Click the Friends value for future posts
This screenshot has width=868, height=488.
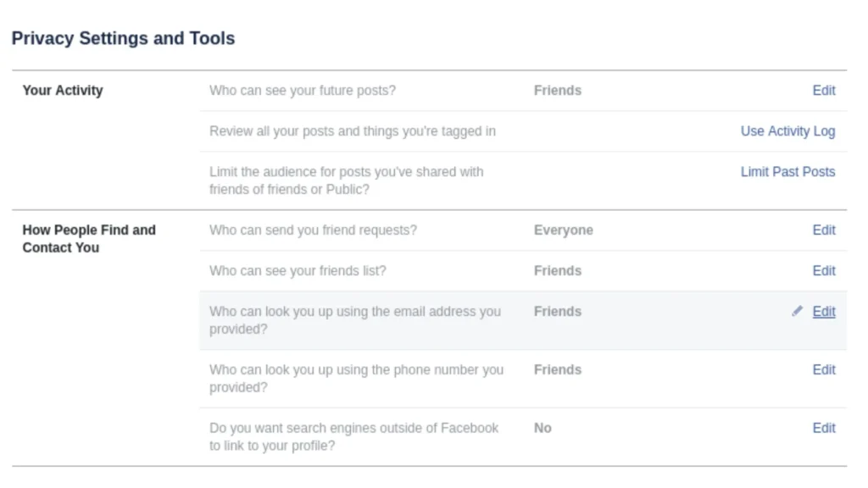pos(557,90)
